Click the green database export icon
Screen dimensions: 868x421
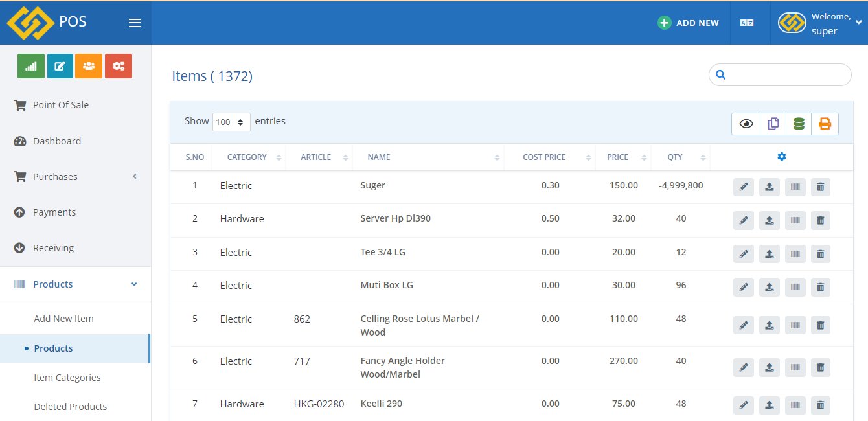click(799, 124)
